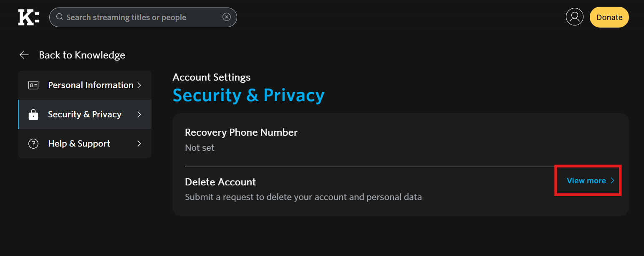The height and width of the screenshot is (256, 644).
Task: Click the K: logo in the header
Action: coord(28,18)
